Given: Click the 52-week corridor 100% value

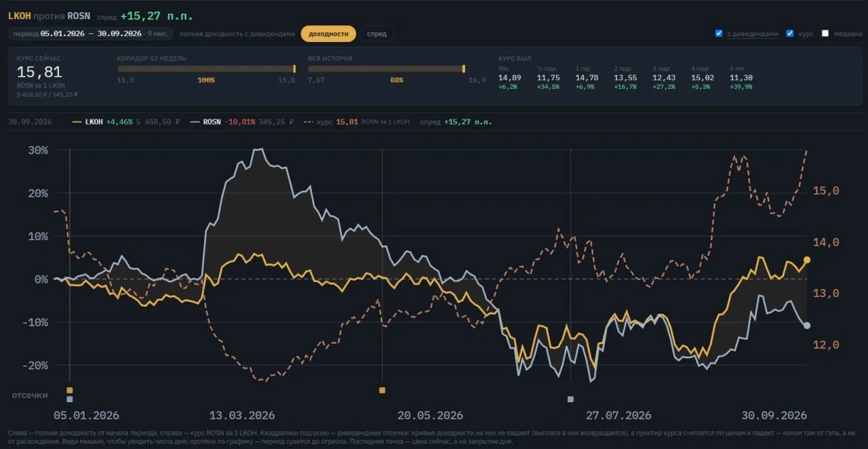Looking at the screenshot, I should coord(206,80).
